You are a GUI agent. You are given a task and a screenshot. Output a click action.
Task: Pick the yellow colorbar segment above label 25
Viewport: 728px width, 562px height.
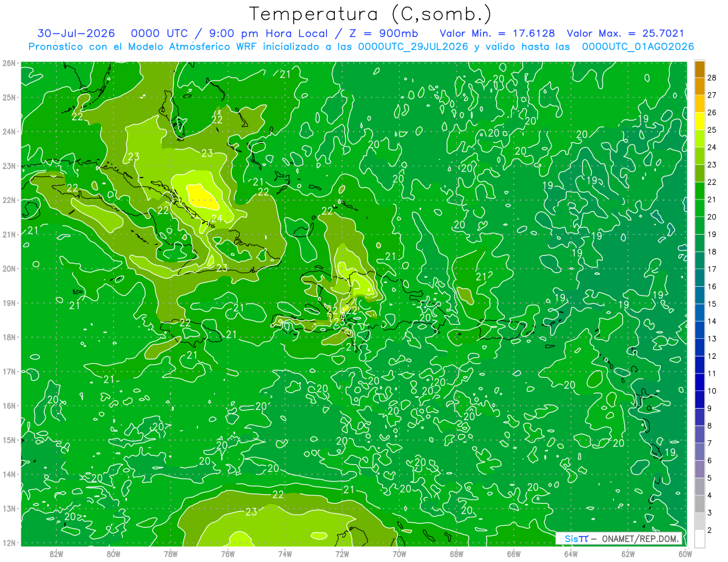(x=699, y=121)
